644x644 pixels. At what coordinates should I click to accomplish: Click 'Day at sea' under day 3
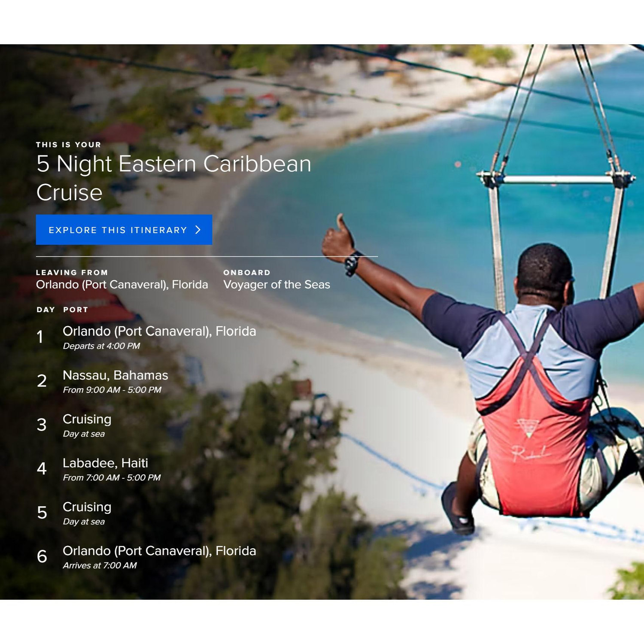[84, 434]
